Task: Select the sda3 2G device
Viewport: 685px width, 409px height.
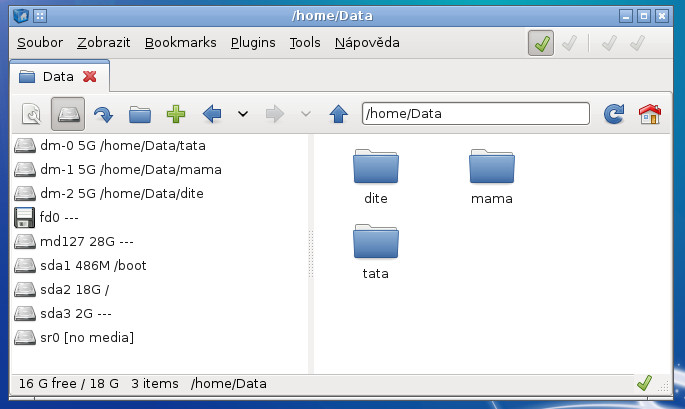Action: pyautogui.click(x=159, y=313)
